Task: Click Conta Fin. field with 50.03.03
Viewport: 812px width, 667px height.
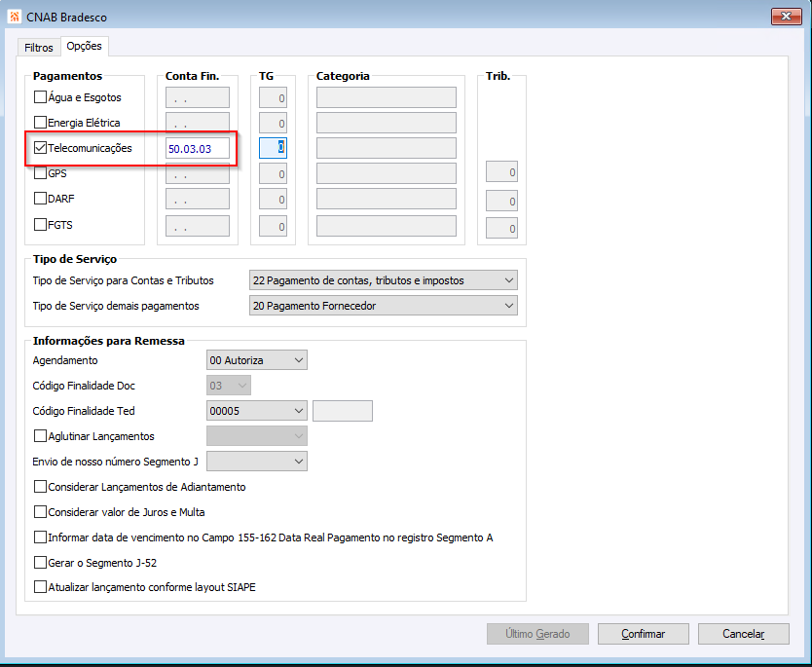Action: 198,148
